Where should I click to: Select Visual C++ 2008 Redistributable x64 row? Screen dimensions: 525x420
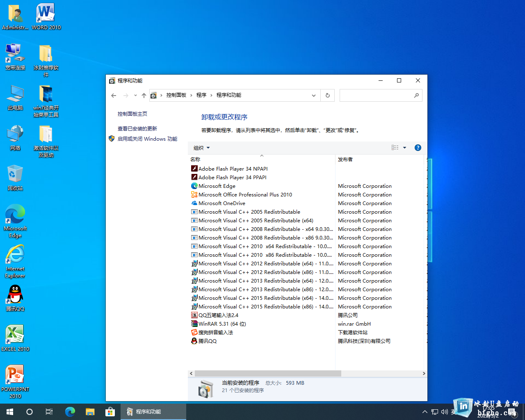point(262,229)
